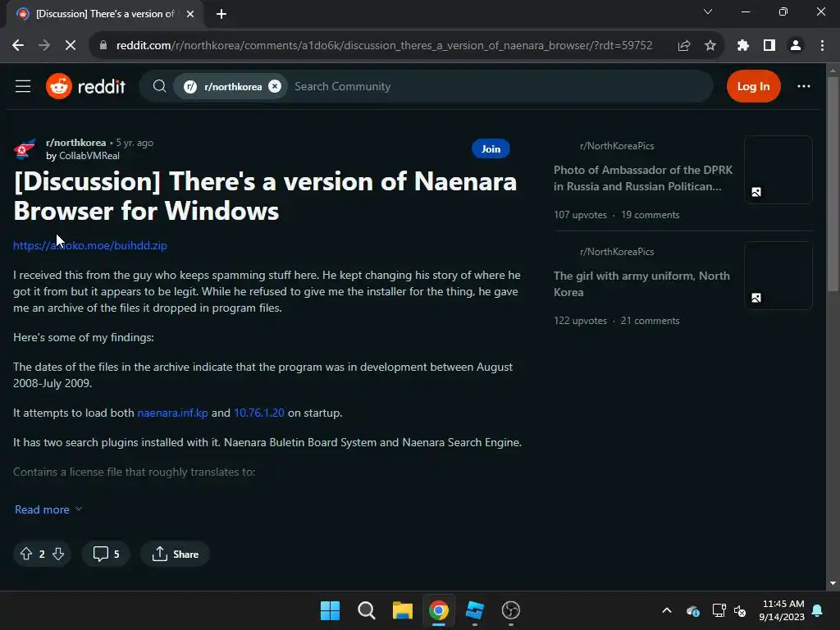This screenshot has width=840, height=630.
Task: Open the notification bell in taskbar
Action: (x=818, y=610)
